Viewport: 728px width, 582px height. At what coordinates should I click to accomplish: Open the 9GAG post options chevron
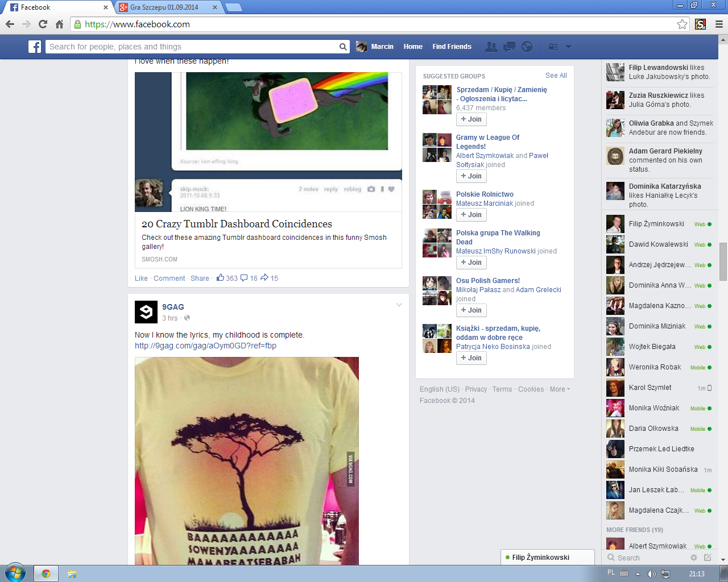[399, 305]
